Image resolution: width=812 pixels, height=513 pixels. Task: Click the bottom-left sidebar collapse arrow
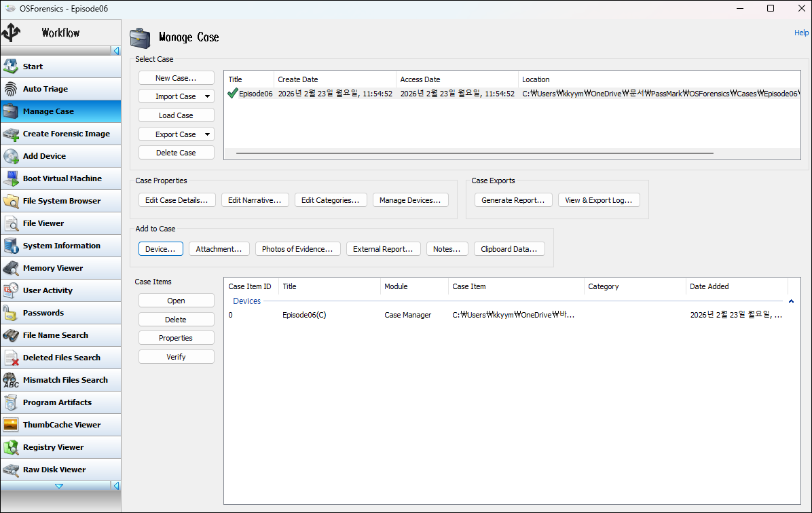point(117,486)
